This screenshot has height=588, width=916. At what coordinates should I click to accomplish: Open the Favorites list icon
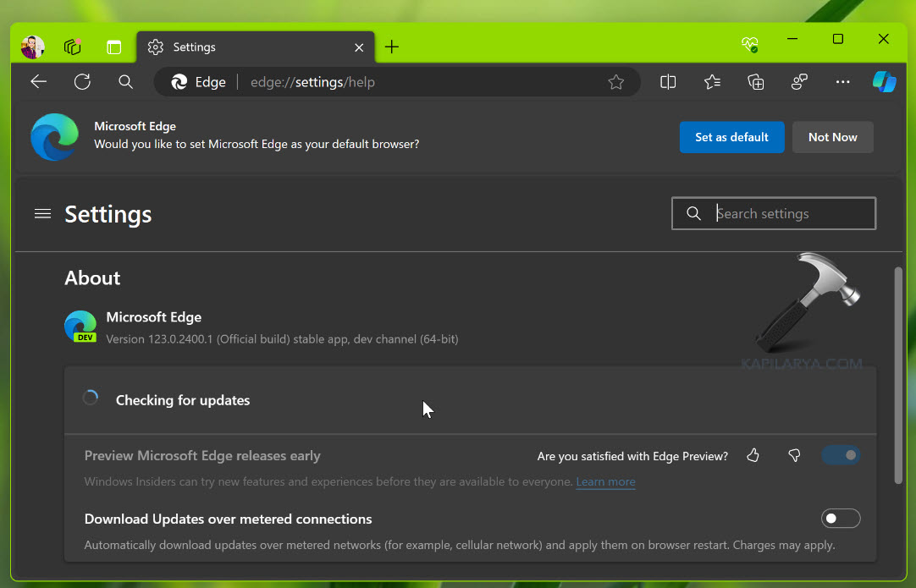point(712,82)
